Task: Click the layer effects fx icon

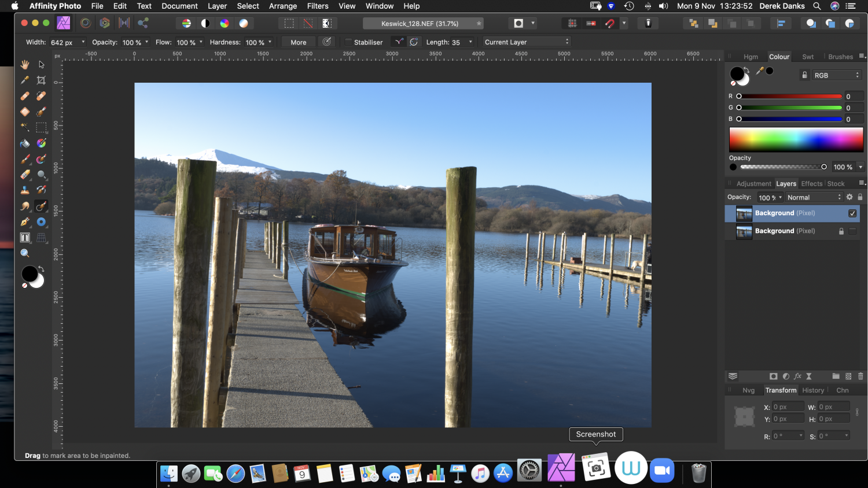Action: click(797, 376)
